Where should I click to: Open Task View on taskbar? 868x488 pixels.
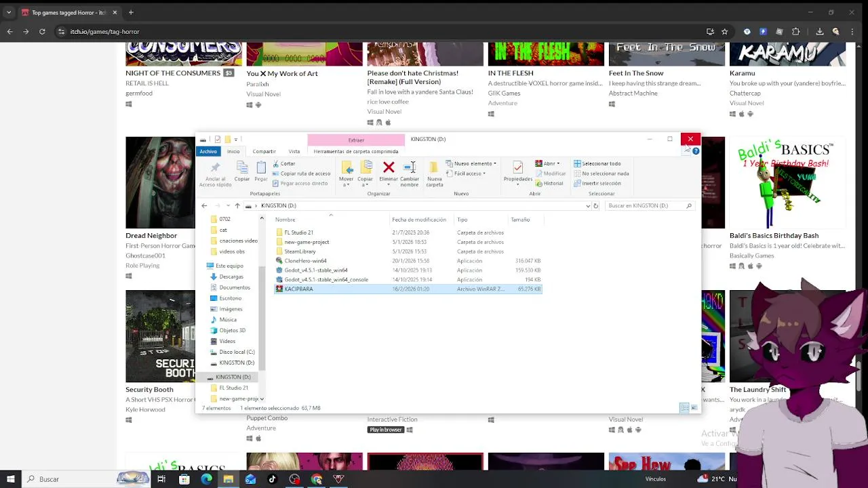click(x=161, y=479)
